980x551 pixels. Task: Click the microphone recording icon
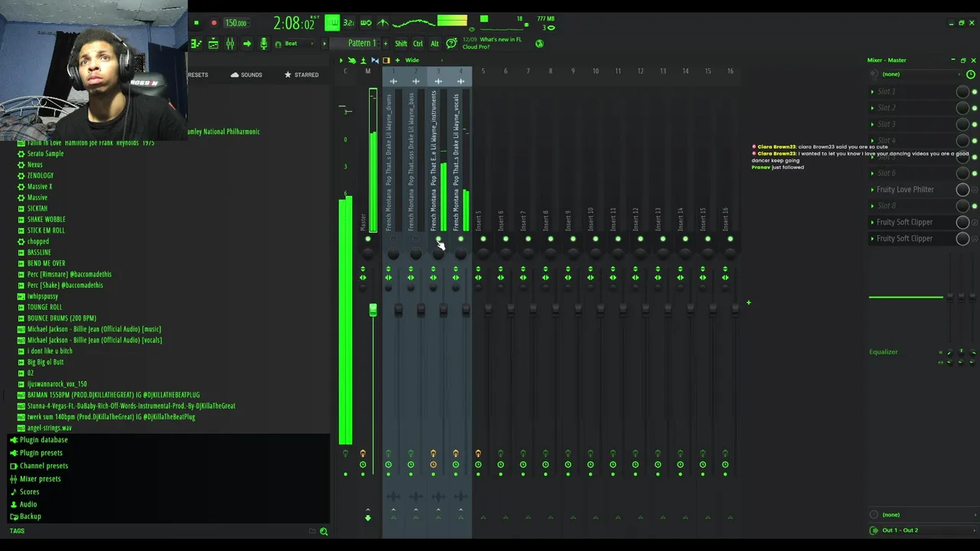[263, 44]
